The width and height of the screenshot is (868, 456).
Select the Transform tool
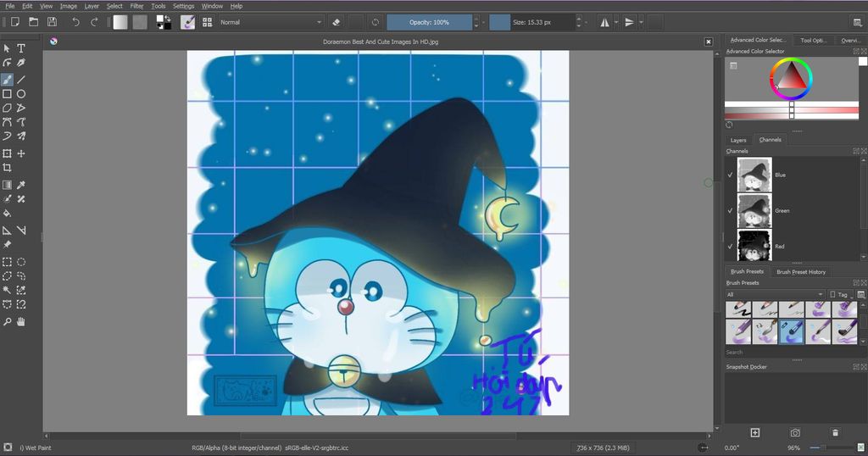pos(7,153)
